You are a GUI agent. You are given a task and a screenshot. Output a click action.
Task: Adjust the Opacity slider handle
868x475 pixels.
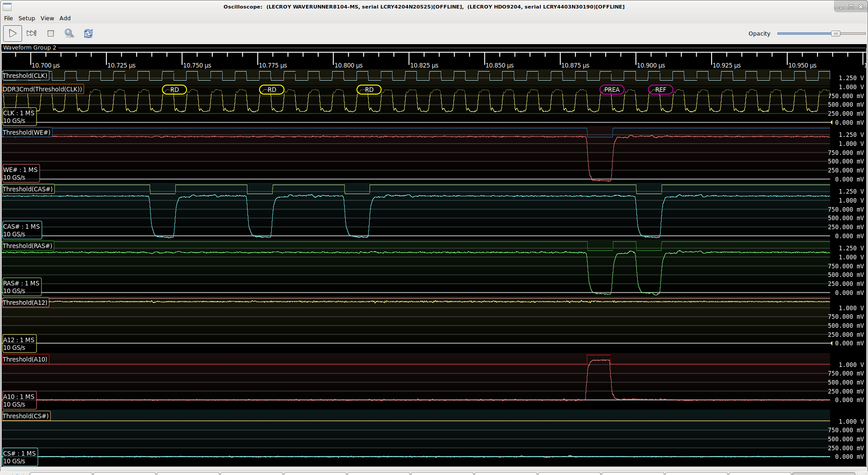click(x=836, y=34)
